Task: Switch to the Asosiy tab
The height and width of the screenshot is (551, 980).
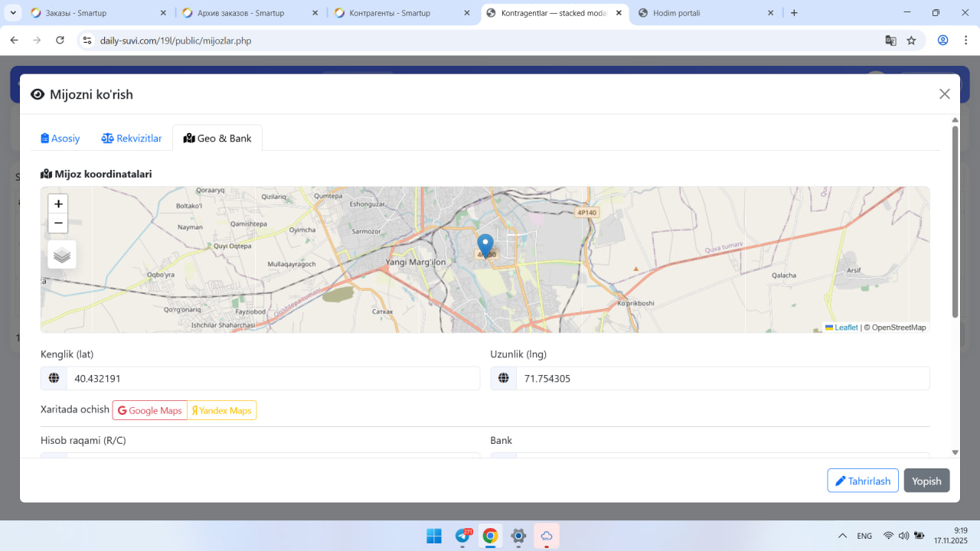Action: click(60, 139)
